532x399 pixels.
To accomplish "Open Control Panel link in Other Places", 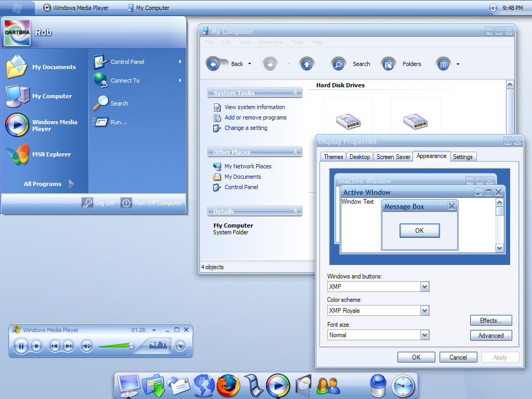I will pyautogui.click(x=241, y=187).
